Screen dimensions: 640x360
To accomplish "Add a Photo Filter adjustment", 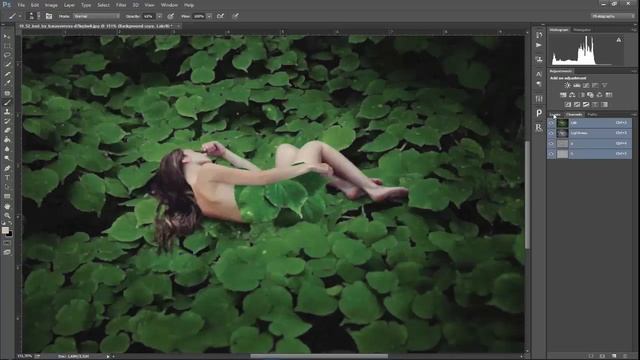I will coord(590,95).
